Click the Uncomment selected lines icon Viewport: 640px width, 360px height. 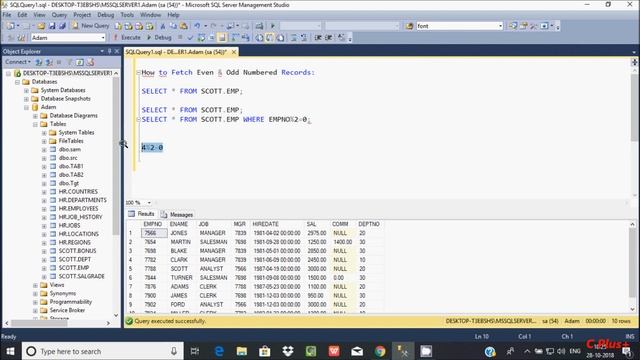(304, 38)
